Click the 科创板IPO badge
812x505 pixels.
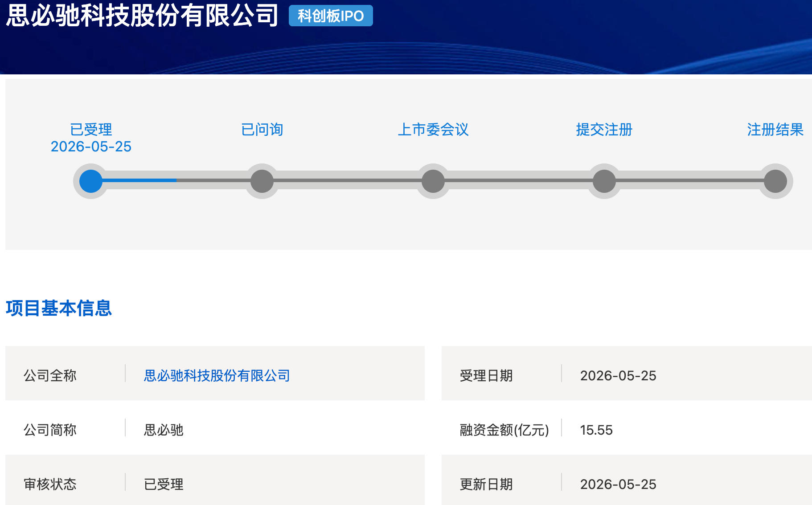(x=331, y=16)
